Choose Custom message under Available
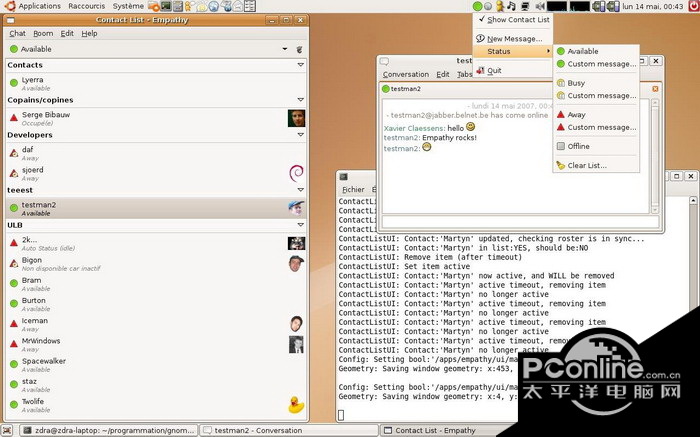Screen dimensions: 700x437 (x=596, y=64)
